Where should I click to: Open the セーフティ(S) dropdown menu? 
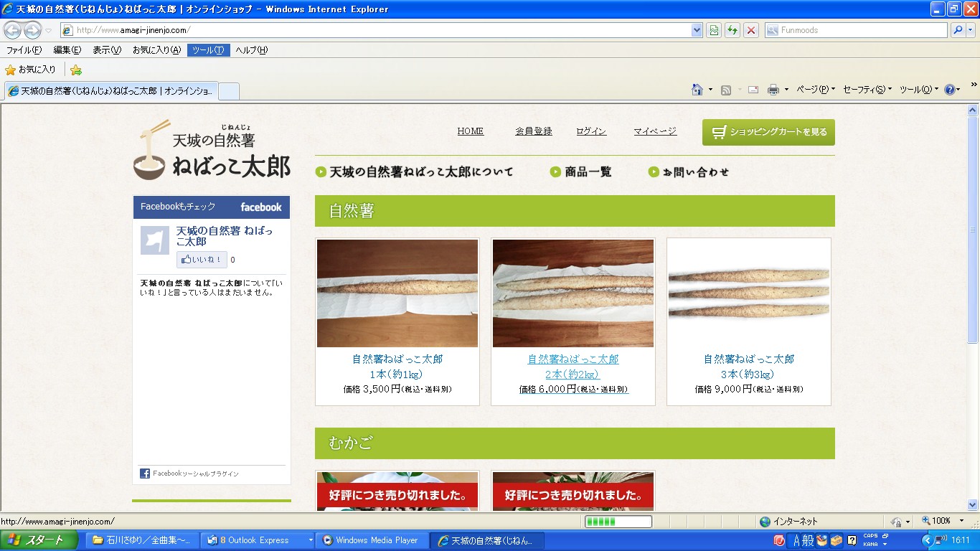point(867,90)
